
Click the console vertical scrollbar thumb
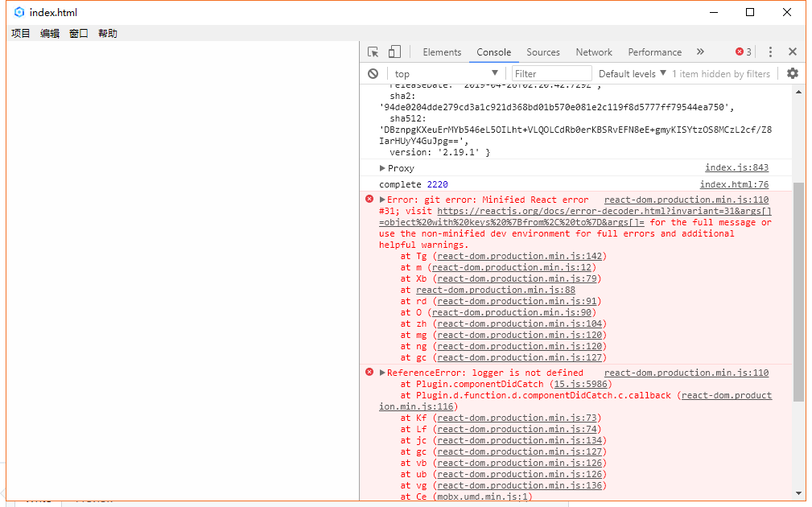(x=798, y=291)
